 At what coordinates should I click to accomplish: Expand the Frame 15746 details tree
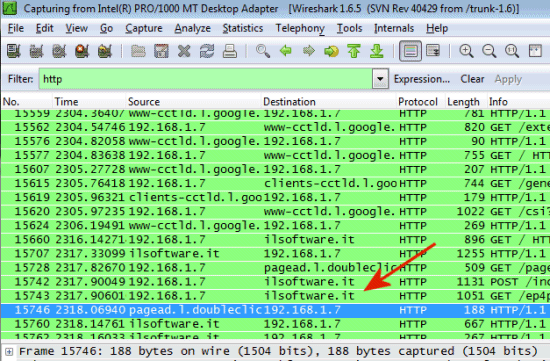(x=9, y=351)
